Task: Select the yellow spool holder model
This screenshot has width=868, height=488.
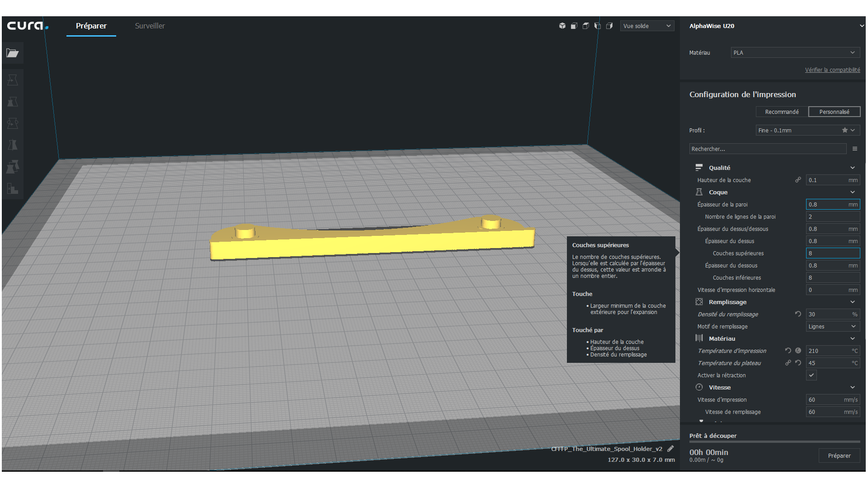Action: (372, 243)
